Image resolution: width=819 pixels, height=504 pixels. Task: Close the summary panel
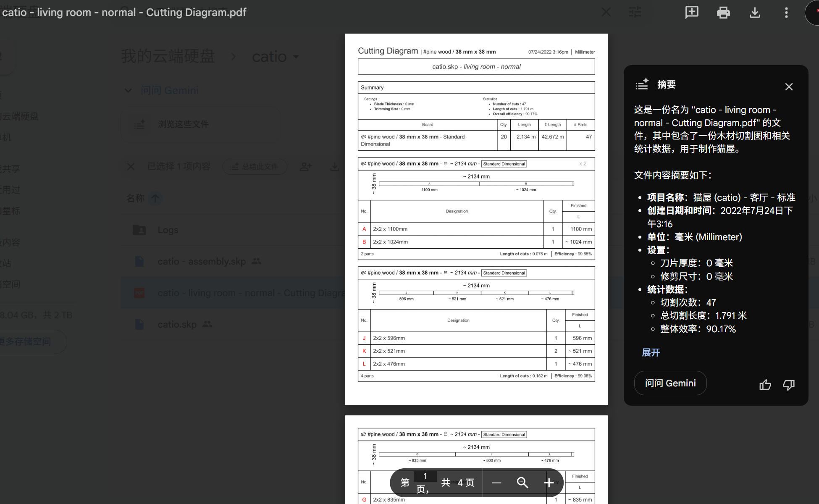(789, 87)
